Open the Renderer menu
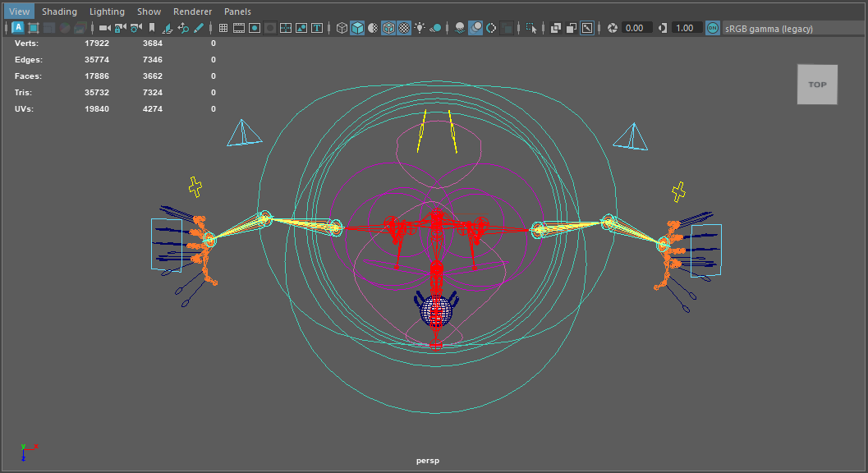Viewport: 868px width, 473px height. pyautogui.click(x=192, y=11)
